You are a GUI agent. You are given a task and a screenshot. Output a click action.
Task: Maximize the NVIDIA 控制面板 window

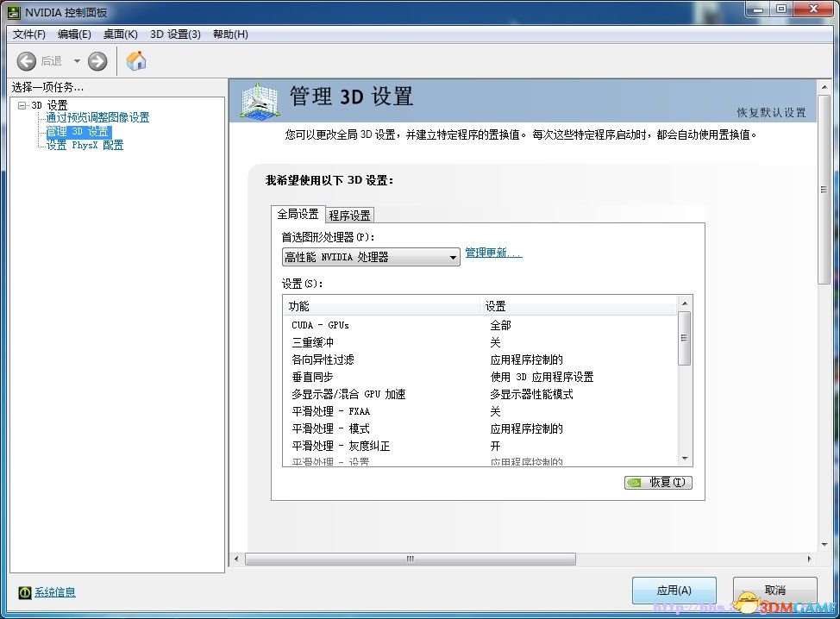click(x=781, y=9)
